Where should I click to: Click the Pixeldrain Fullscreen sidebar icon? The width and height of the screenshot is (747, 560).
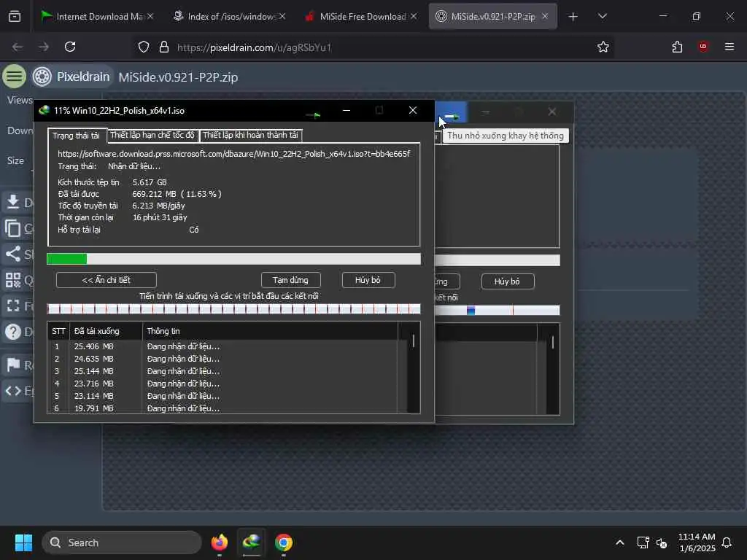pos(13,306)
